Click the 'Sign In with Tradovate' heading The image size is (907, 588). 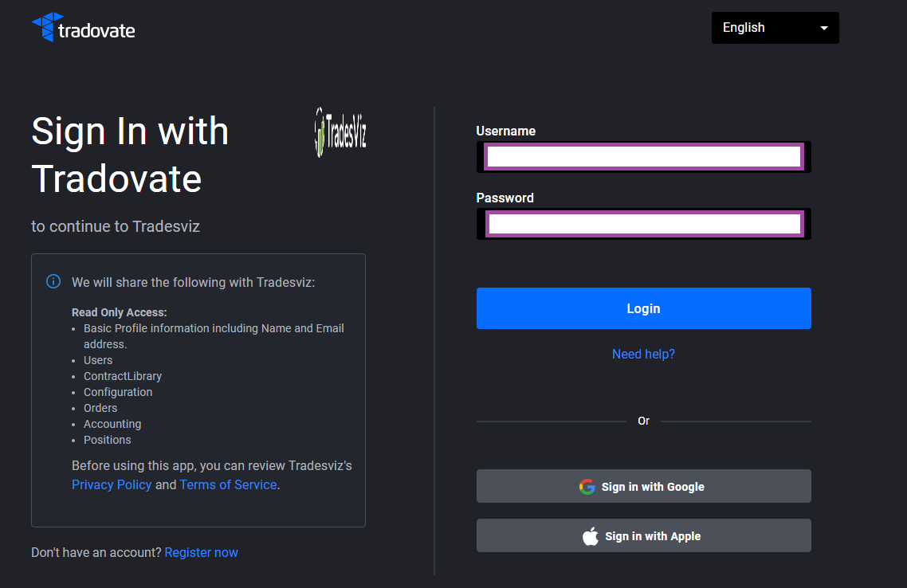point(130,155)
